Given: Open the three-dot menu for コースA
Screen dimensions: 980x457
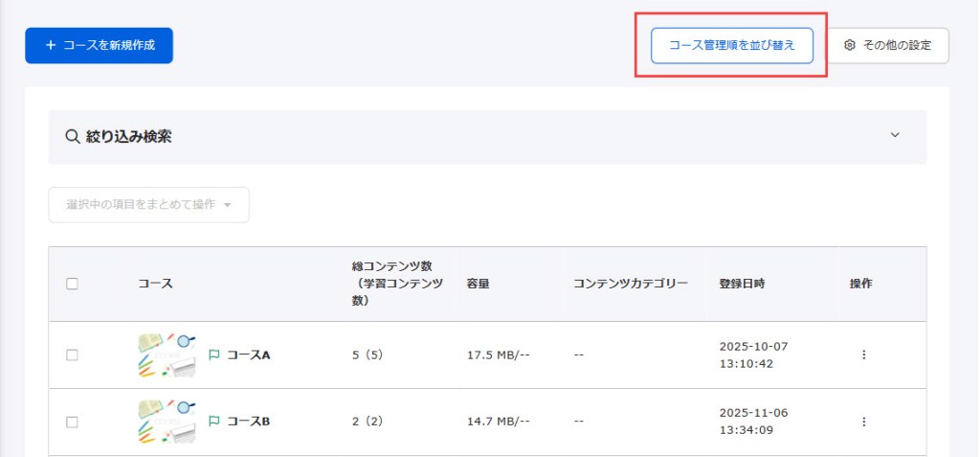Looking at the screenshot, I should pyautogui.click(x=864, y=354).
